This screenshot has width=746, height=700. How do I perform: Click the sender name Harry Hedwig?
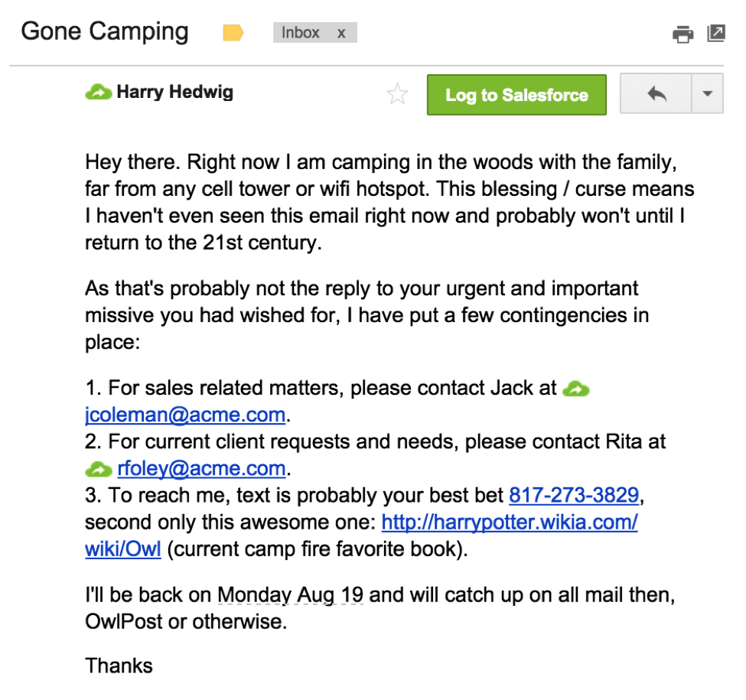174,93
